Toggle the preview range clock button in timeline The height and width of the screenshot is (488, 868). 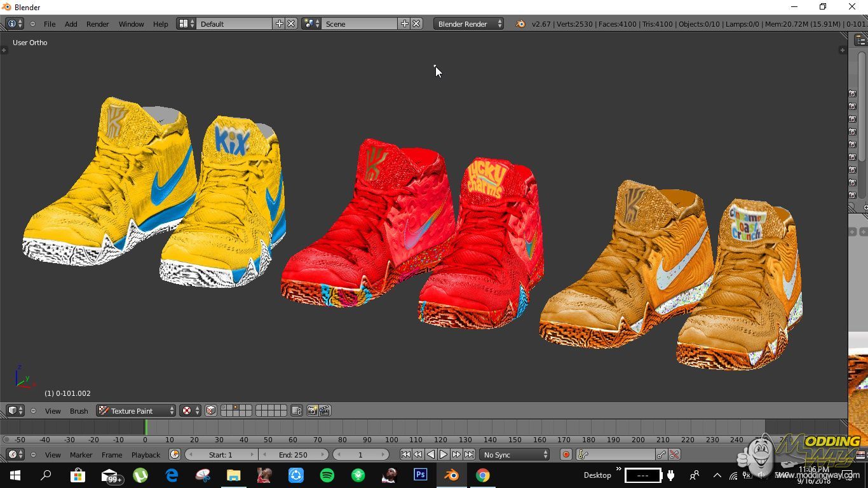click(x=175, y=454)
